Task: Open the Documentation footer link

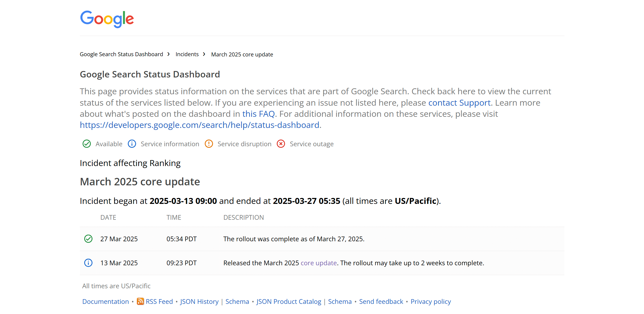Action: [x=106, y=302]
